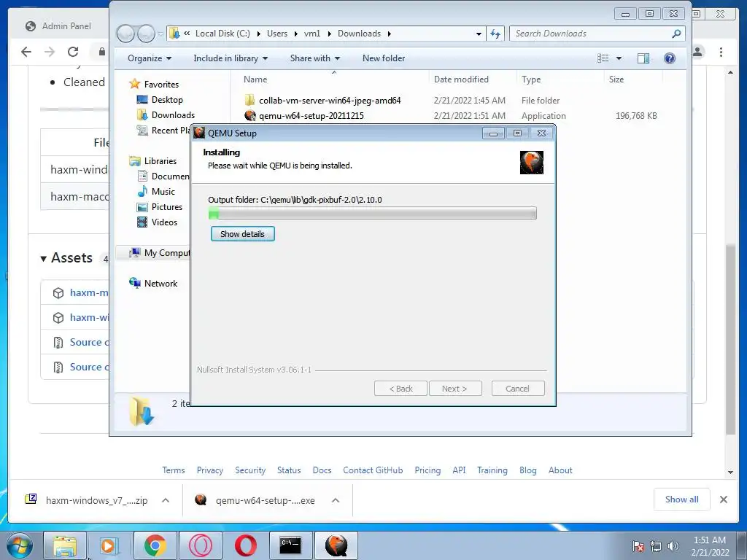Image resolution: width=747 pixels, height=560 pixels.
Task: Collapse the Assets section triangle
Action: 43,259
